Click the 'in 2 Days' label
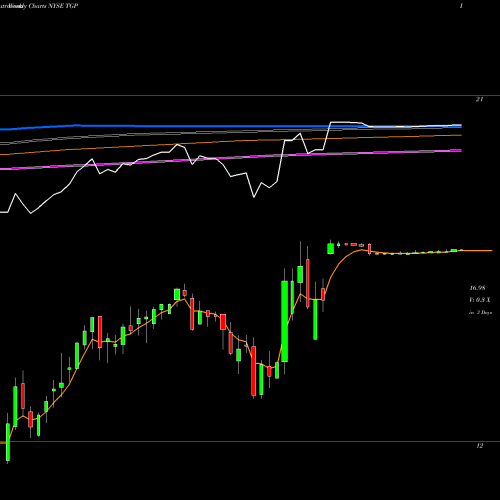This screenshot has width=500, height=500. click(480, 313)
